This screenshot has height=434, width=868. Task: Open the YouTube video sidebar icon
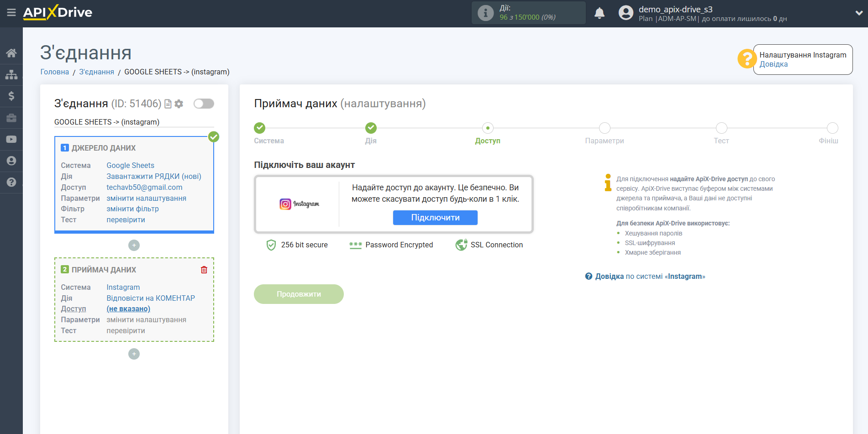coord(11,139)
